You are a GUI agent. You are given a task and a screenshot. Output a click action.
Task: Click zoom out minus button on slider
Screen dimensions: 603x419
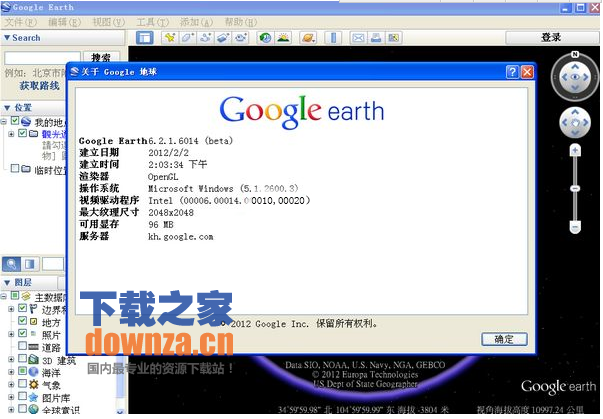[x=575, y=227]
